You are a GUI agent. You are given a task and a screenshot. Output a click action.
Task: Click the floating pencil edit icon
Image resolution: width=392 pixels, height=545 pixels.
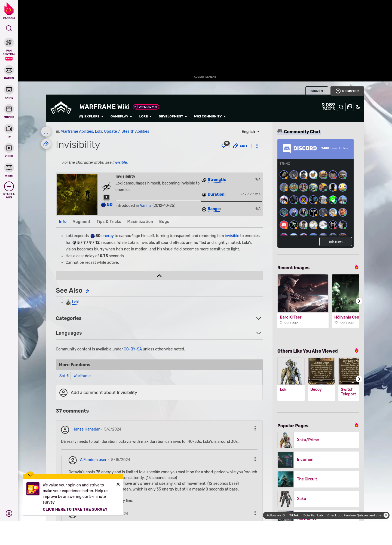pos(46,144)
